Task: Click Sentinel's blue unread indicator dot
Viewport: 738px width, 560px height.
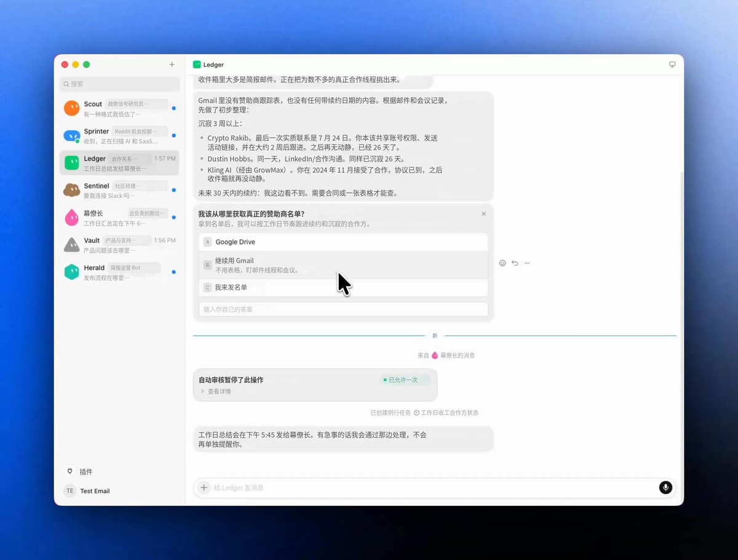Action: [174, 190]
